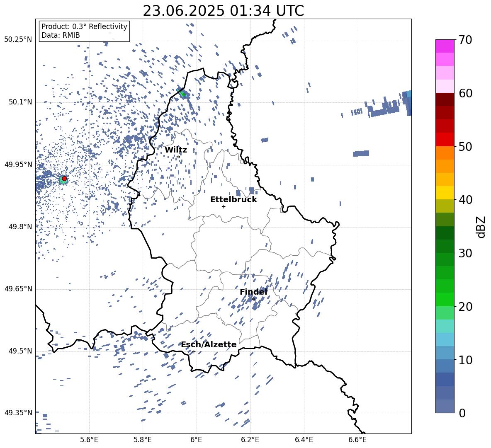Click the title '23.06.2025 01:34 UTC'

[223, 11]
